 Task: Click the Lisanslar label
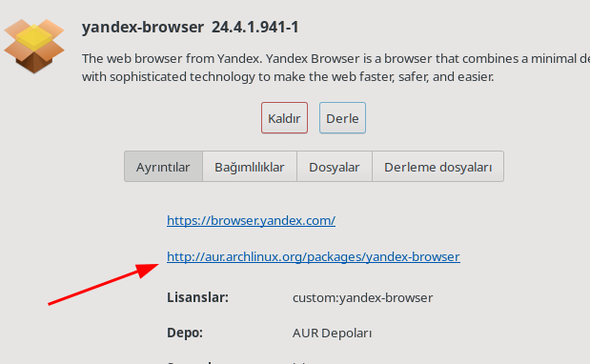coord(197,297)
